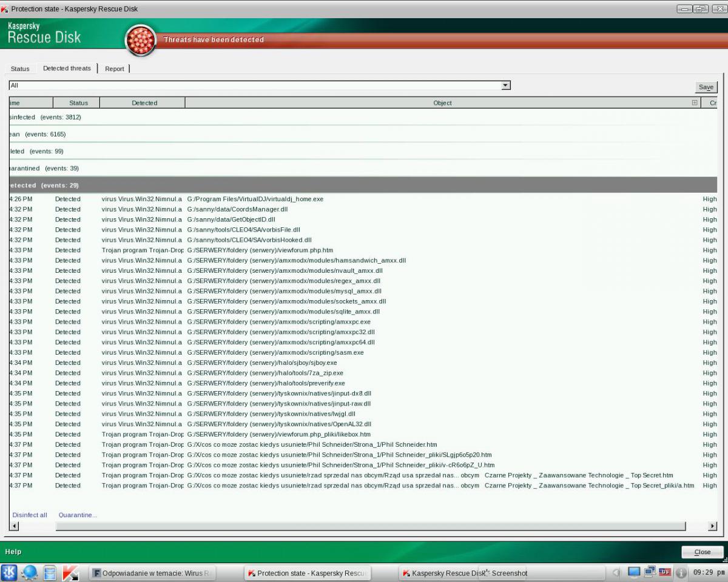This screenshot has width=728, height=582.
Task: Click the Close button
Action: (x=703, y=552)
